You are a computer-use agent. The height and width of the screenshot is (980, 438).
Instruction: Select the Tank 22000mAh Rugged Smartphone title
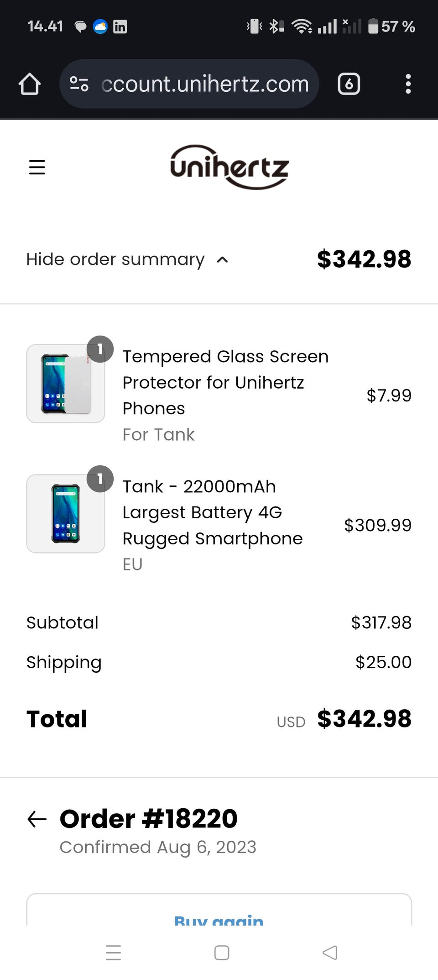coord(212,512)
